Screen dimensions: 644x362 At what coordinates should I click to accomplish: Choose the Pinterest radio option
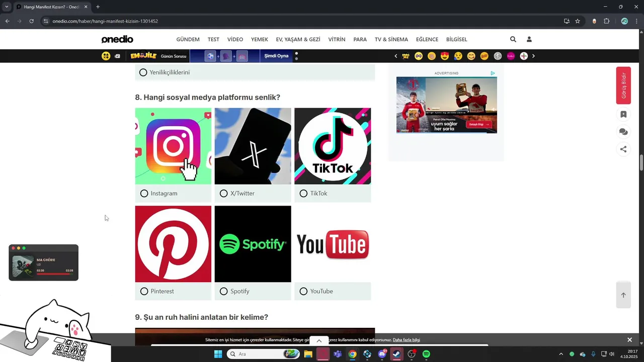point(144,291)
